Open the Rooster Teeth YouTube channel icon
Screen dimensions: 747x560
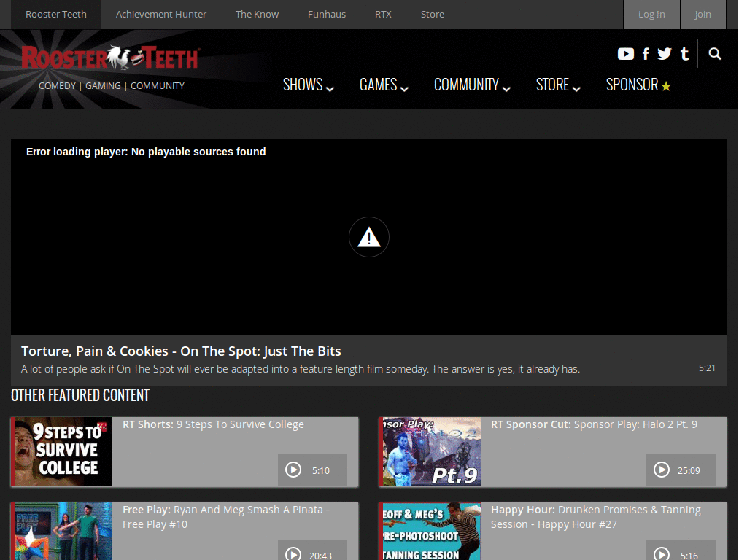coord(625,54)
